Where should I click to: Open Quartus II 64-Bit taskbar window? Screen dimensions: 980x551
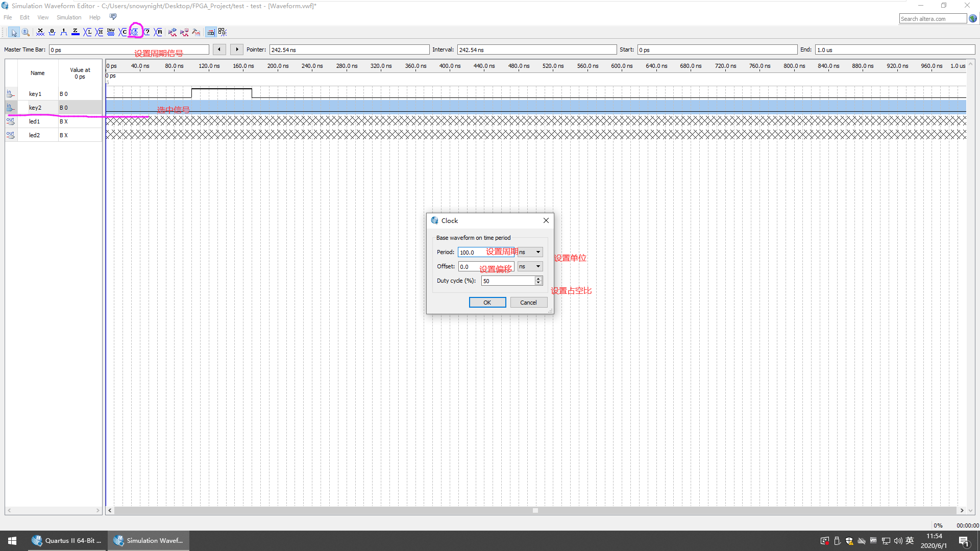[67, 541]
